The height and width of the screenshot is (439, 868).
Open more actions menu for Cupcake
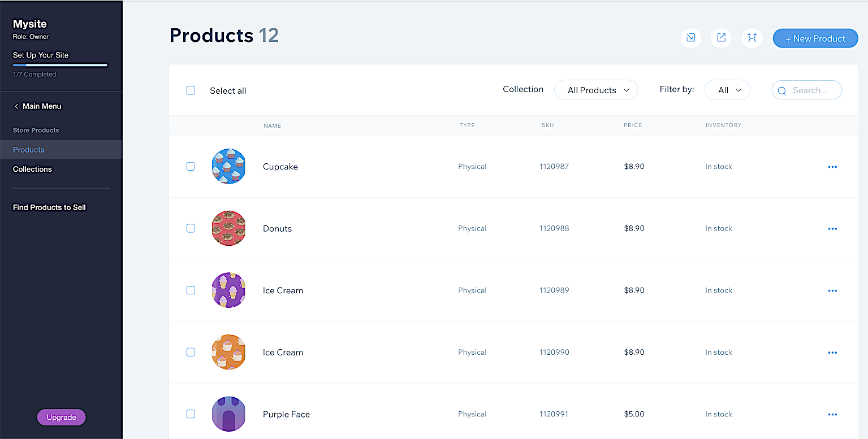(x=832, y=167)
